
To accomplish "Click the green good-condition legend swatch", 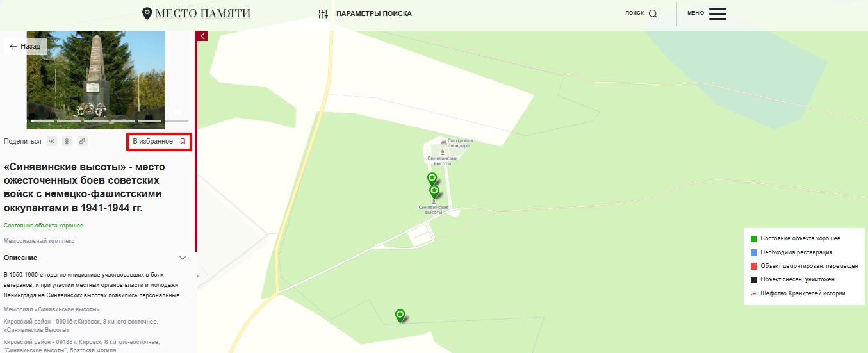I will click(754, 238).
